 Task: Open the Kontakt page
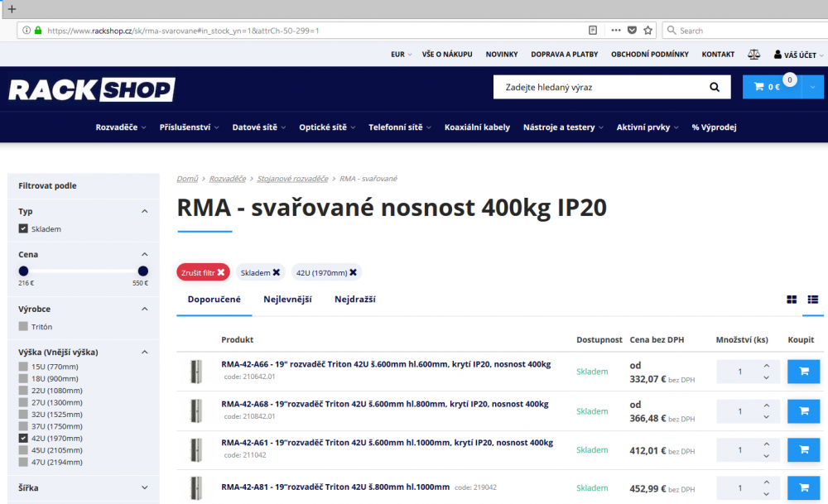click(x=718, y=55)
